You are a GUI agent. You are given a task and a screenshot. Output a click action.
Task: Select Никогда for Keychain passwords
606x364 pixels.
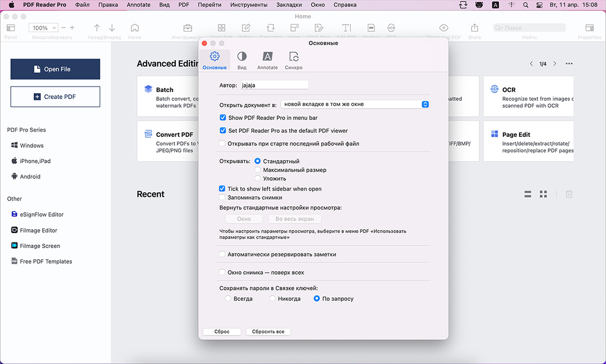pos(273,299)
